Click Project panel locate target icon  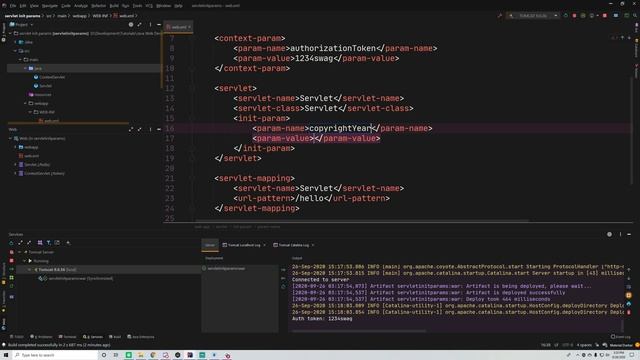point(131,24)
